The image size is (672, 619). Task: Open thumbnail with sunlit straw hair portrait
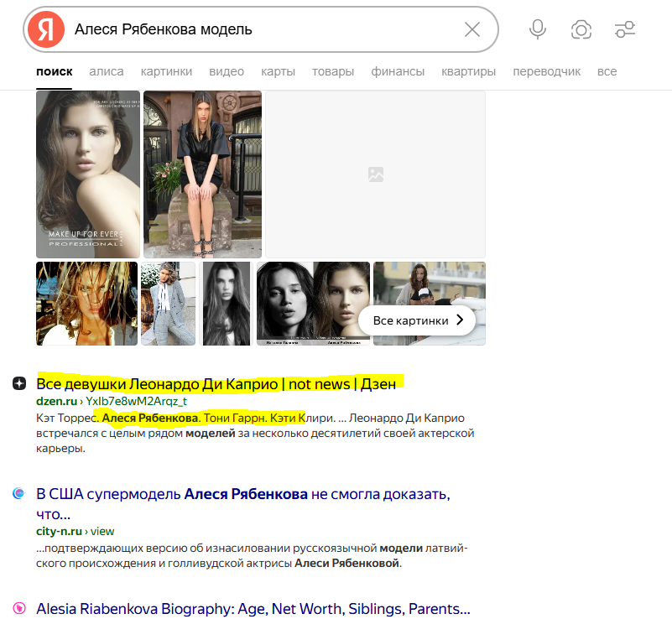tap(87, 304)
